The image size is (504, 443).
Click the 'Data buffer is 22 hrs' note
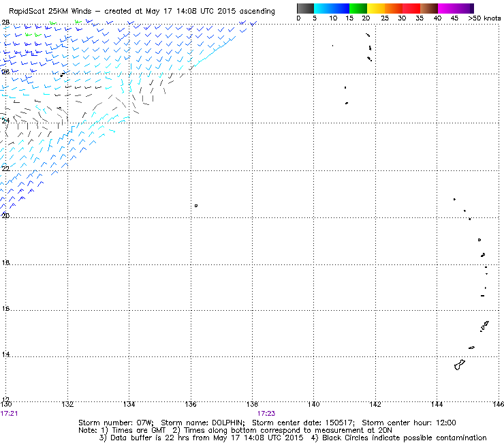coord(149,438)
